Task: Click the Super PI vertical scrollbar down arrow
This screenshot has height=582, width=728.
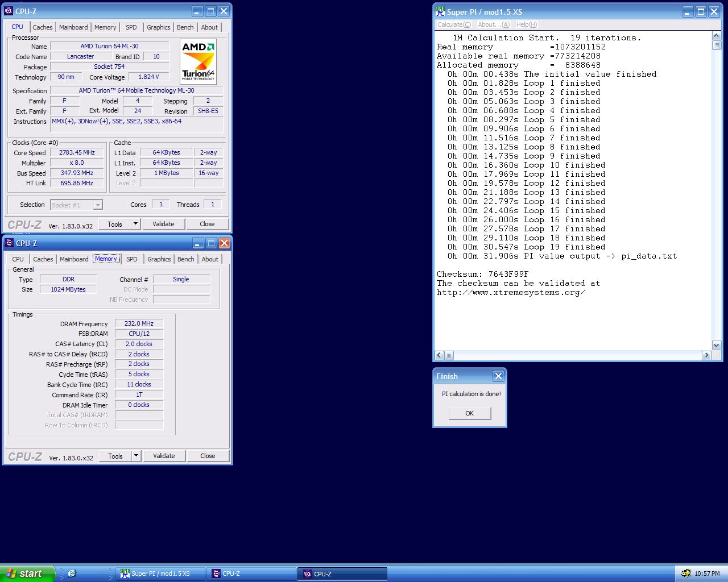Action: coord(717,345)
